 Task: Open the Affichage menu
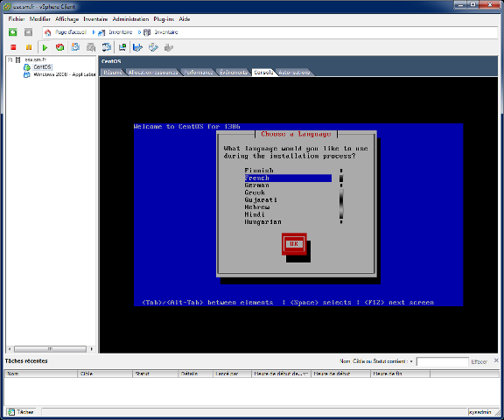click(x=66, y=19)
